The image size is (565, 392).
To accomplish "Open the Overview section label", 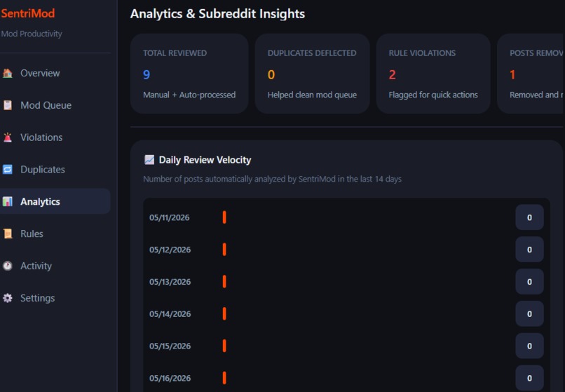I will tap(40, 73).
